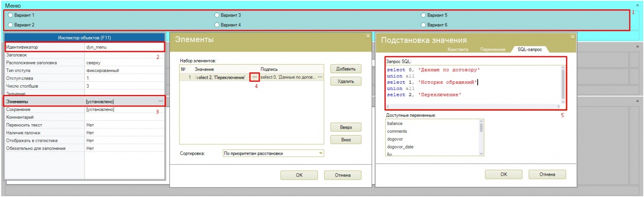Select radio button Вариант 4
The image size is (644, 197).
pyautogui.click(x=217, y=25)
